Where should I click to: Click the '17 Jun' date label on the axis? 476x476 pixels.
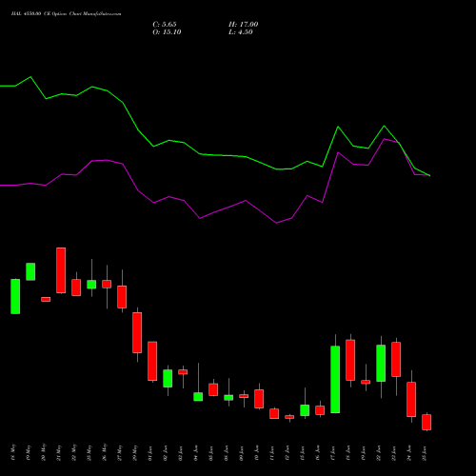coord(333,453)
